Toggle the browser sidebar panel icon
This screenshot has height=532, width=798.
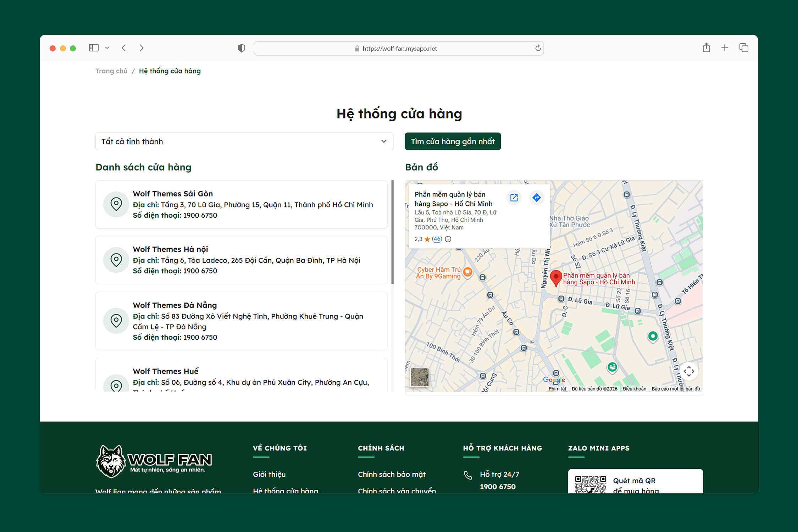(94, 48)
